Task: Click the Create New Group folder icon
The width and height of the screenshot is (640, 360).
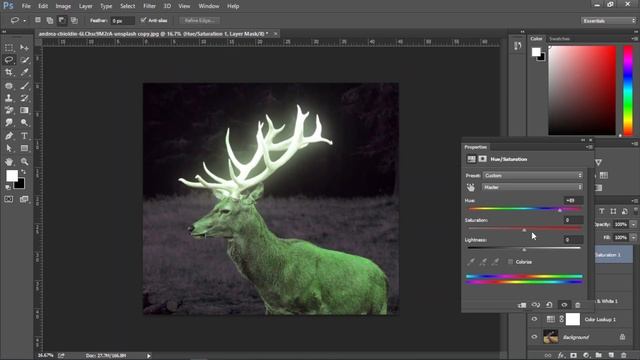Action: 599,356
